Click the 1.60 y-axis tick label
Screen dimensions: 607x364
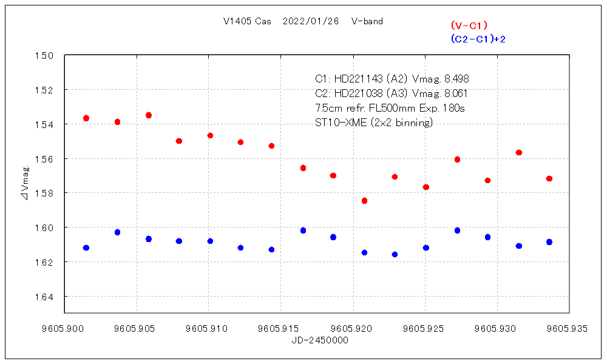pos(44,227)
